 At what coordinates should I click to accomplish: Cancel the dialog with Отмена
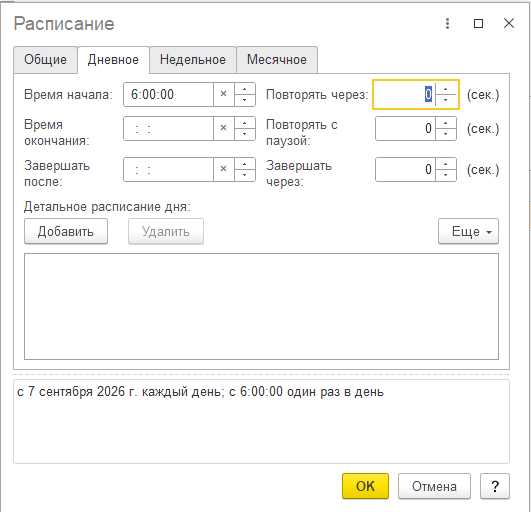pos(434,486)
